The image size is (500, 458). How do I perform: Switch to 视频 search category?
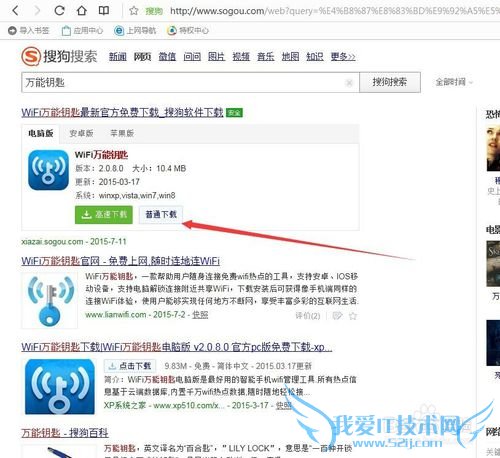[x=241, y=57]
